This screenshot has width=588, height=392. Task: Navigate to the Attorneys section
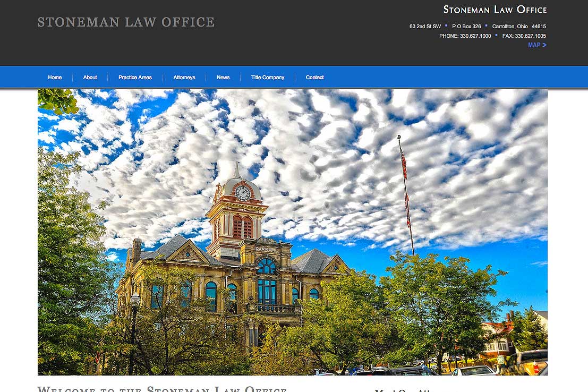[184, 77]
